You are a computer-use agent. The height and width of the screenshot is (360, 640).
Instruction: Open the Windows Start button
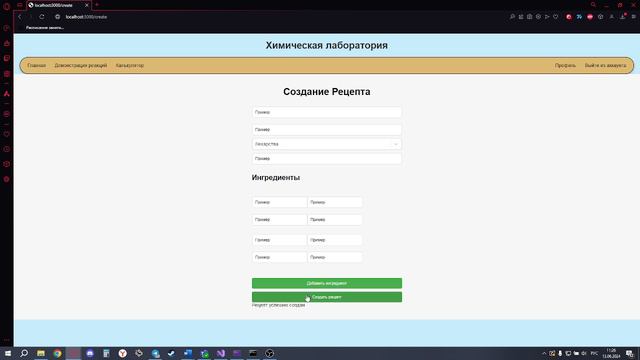[8, 353]
